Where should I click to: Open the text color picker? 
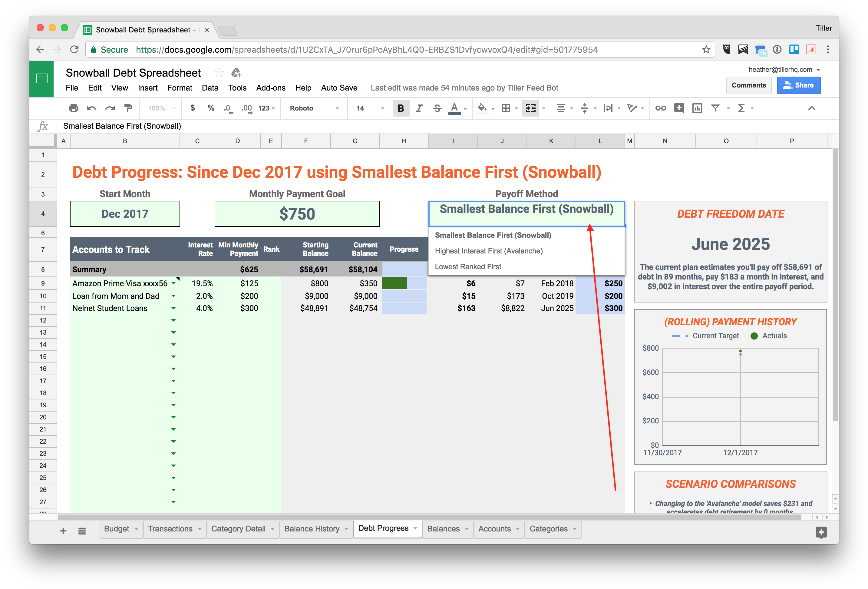(x=454, y=108)
